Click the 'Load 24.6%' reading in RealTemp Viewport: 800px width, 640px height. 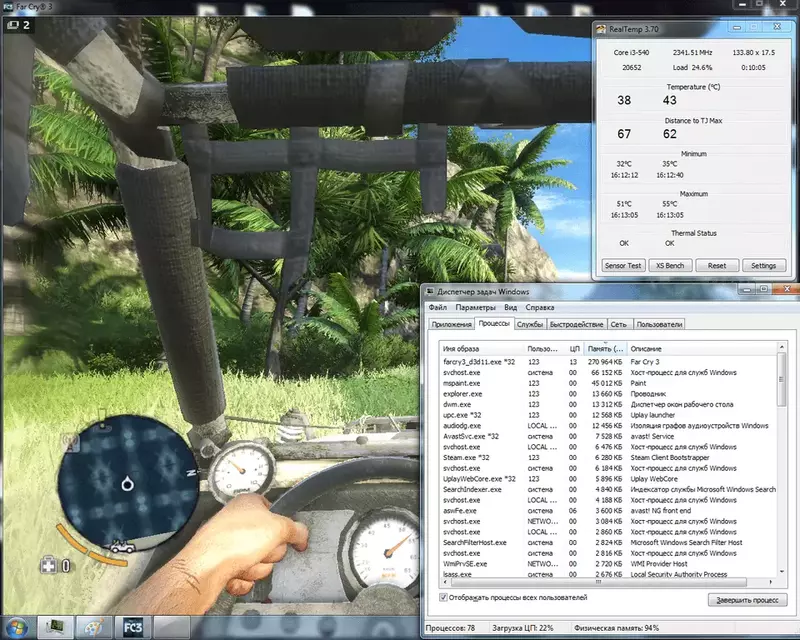(692, 67)
